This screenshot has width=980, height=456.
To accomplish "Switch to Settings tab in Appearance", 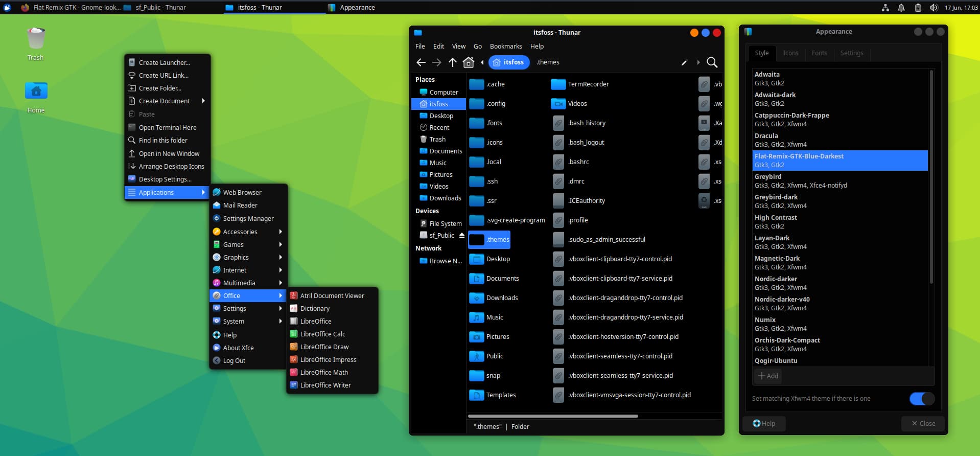I will coord(852,53).
